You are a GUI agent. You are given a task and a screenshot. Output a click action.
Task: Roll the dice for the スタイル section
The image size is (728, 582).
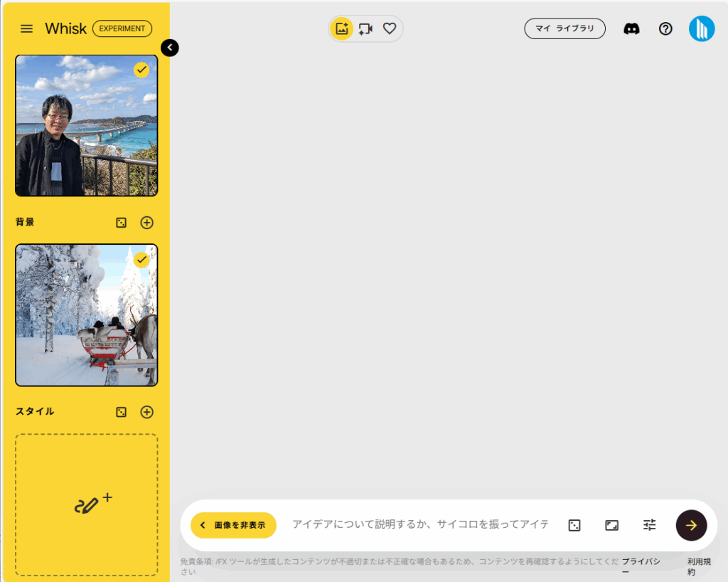122,412
